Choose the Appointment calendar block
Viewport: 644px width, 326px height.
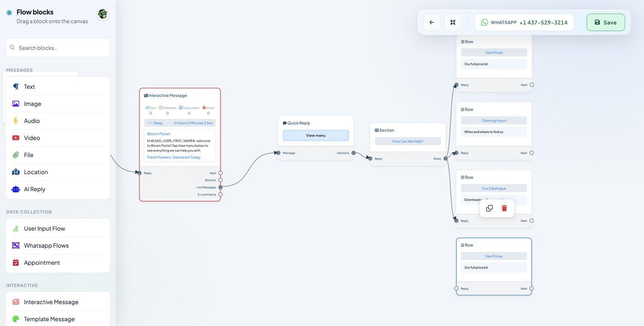tap(58, 263)
